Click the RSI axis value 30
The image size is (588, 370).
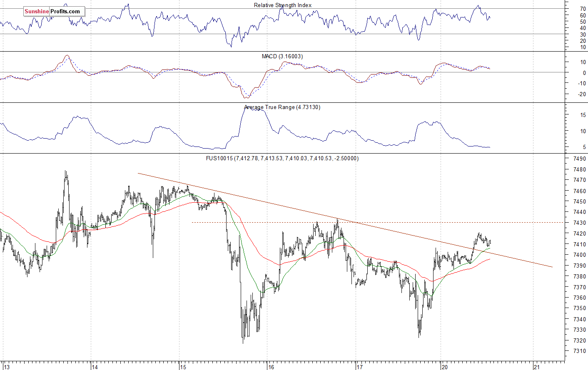pos(583,35)
